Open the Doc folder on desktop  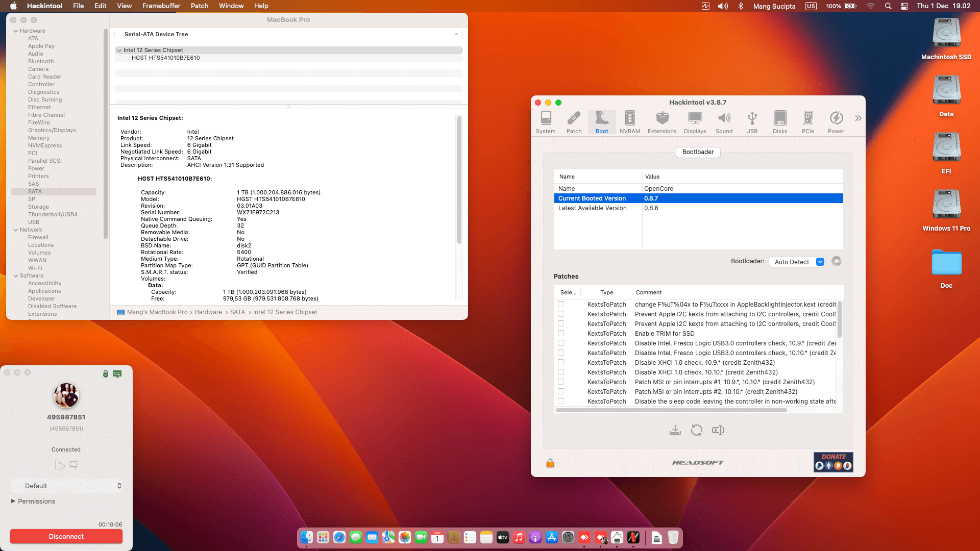click(946, 268)
